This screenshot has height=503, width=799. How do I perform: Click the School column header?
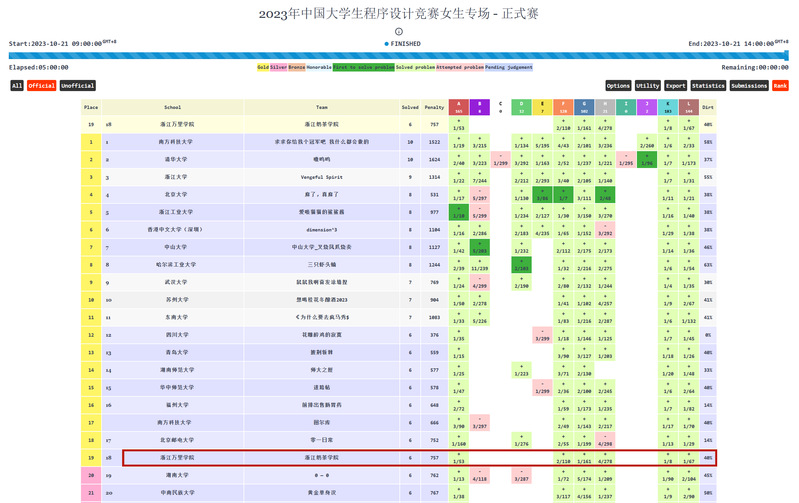(172, 106)
